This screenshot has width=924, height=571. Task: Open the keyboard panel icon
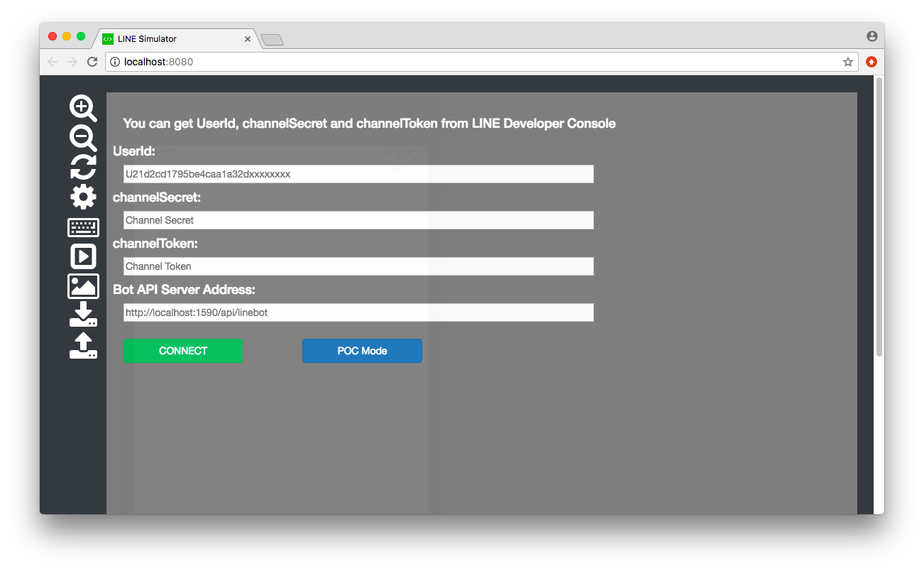tap(82, 227)
